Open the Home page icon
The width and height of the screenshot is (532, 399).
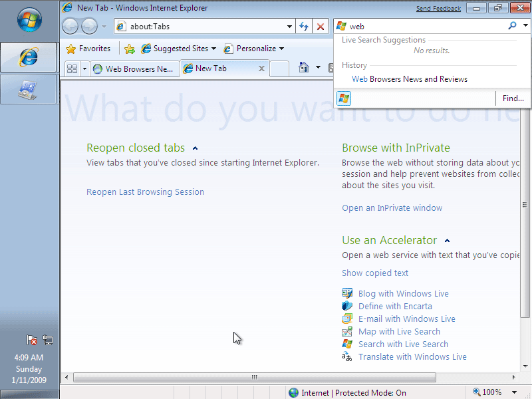[304, 68]
